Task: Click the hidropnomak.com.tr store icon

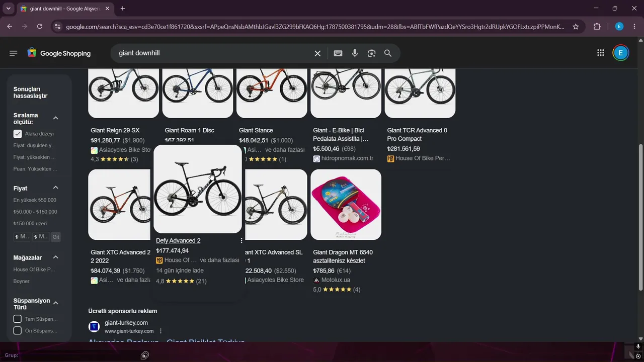Action: click(x=316, y=158)
